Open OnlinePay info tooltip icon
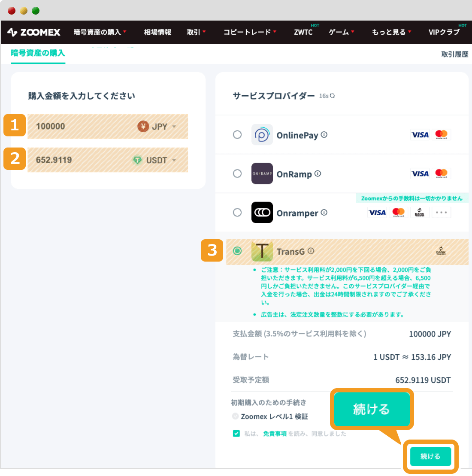Viewport: 472px width, 476px height. 324,135
